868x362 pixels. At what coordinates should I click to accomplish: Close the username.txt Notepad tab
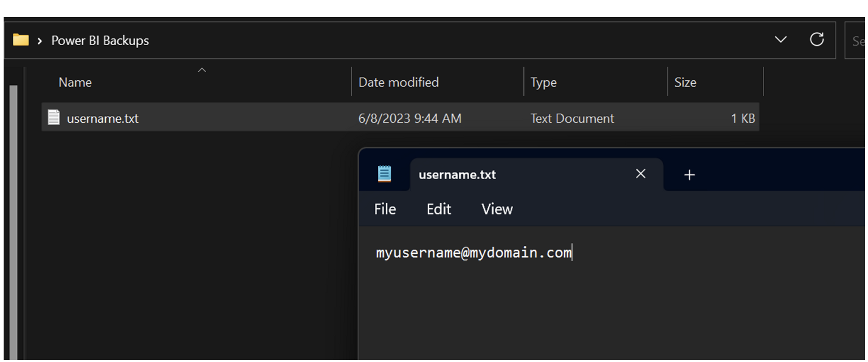641,174
